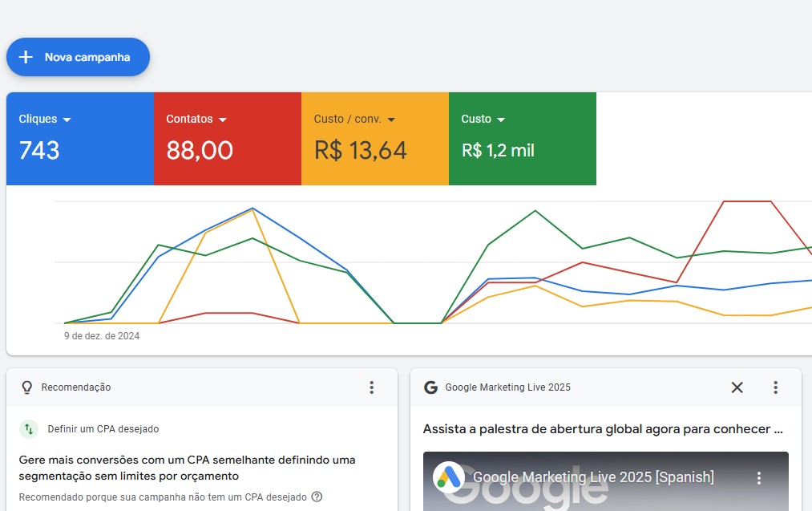
Task: Open the video's three-dot options menu
Action: [x=758, y=478]
